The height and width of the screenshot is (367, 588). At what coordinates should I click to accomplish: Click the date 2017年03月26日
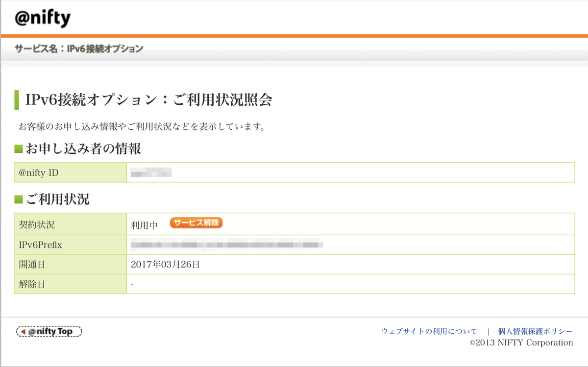click(166, 265)
